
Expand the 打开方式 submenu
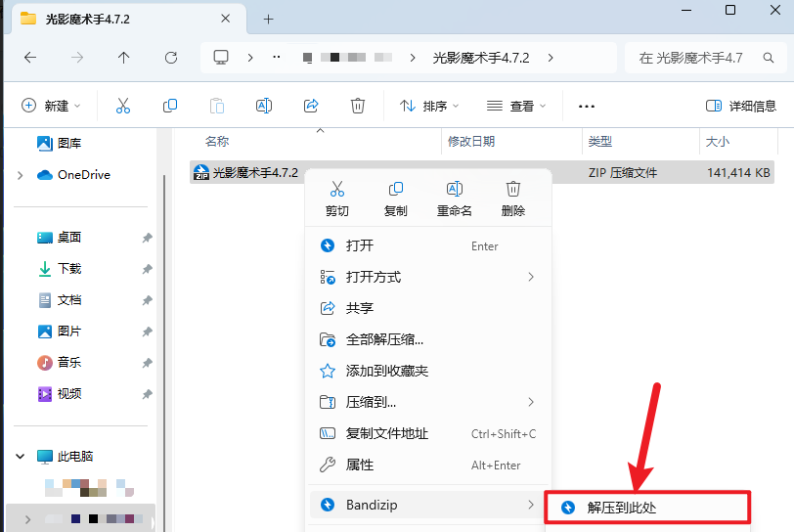[x=530, y=277]
